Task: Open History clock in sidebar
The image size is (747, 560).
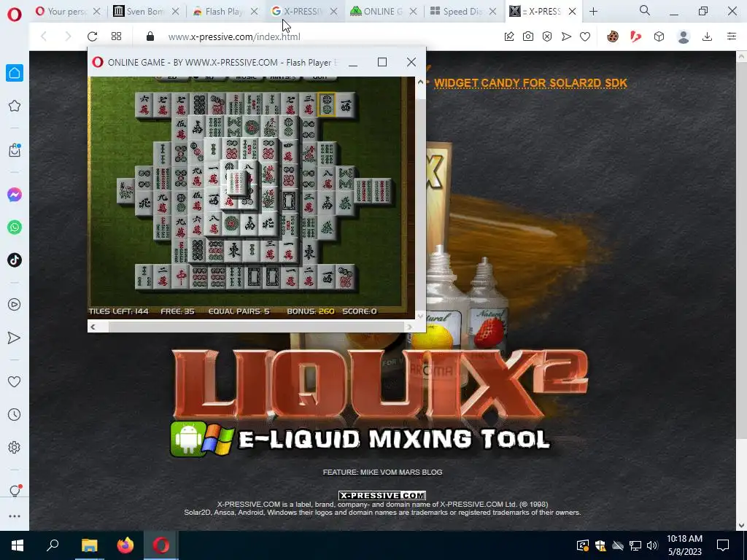Action: [x=15, y=414]
